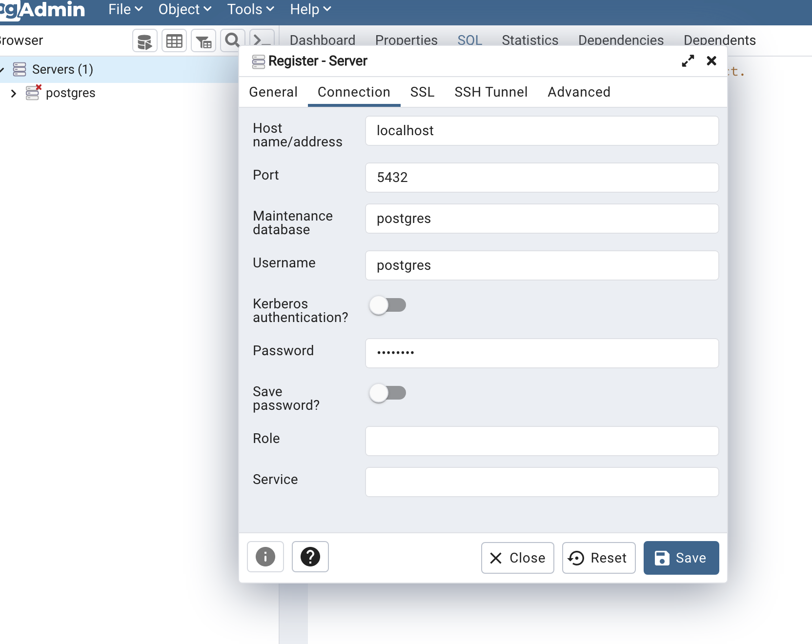Open the Search Objects magnifier icon

pyautogui.click(x=232, y=40)
